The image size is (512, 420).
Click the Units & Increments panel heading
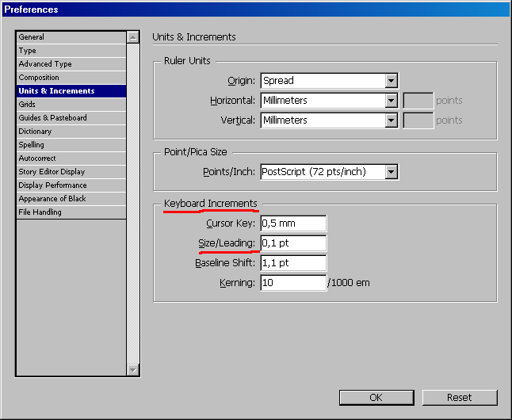point(194,37)
